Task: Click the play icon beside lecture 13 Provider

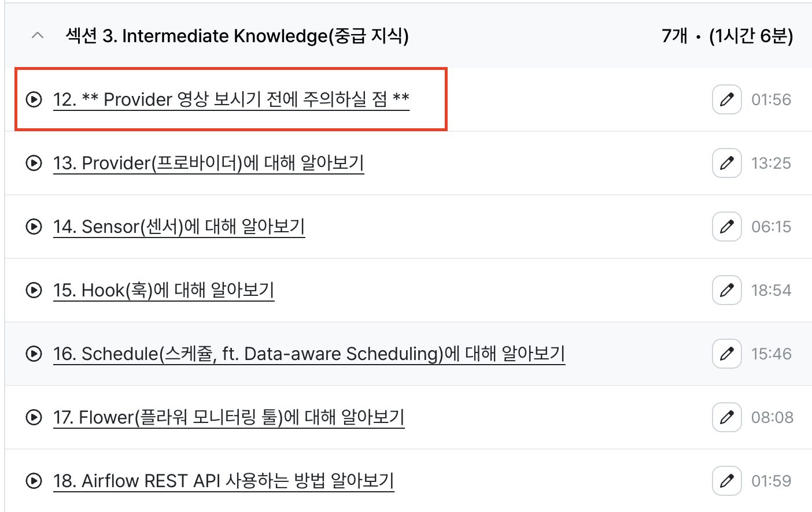Action: click(34, 163)
